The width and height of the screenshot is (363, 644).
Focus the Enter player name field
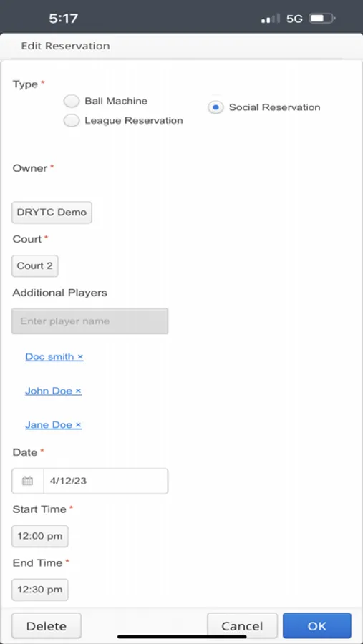(90, 321)
